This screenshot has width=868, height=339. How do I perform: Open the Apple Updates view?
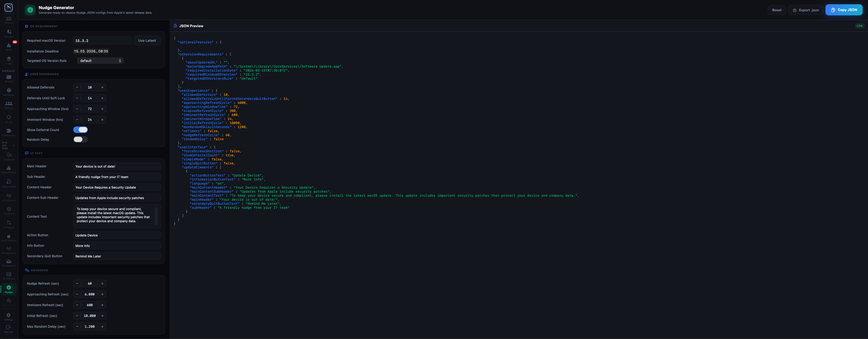(8, 237)
